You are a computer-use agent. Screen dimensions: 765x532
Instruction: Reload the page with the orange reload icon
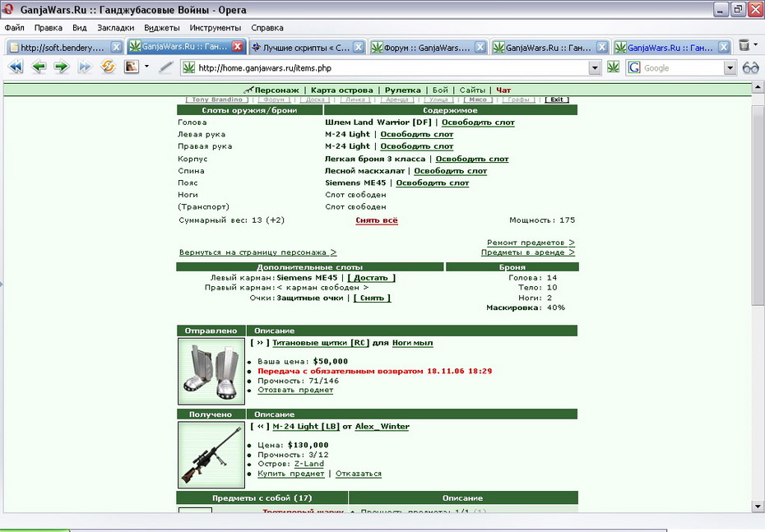[108, 67]
